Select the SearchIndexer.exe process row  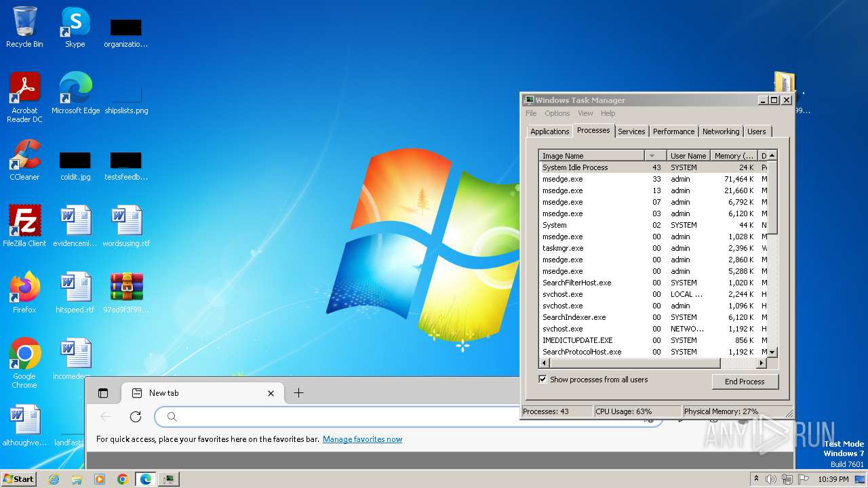click(x=654, y=317)
